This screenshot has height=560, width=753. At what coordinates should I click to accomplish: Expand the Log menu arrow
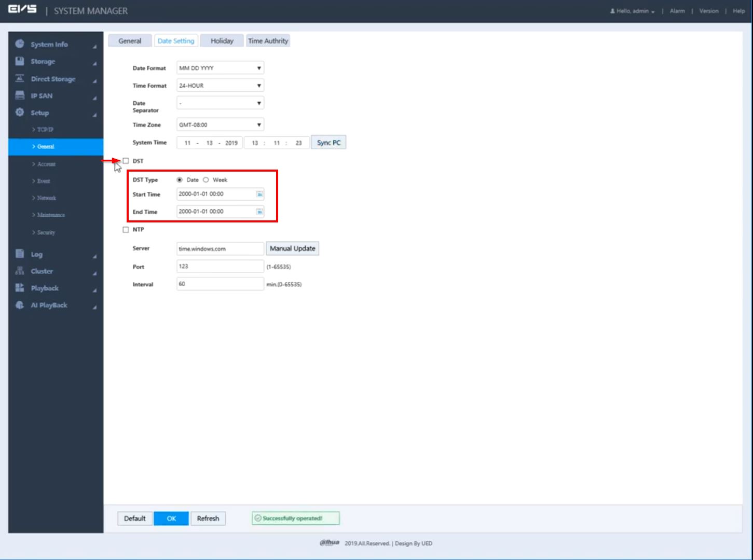(94, 256)
